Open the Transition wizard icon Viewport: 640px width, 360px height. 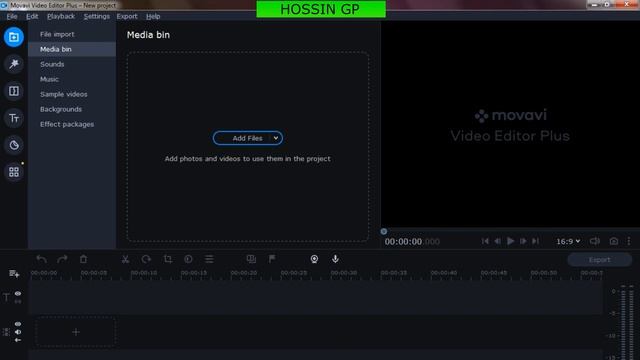[251, 259]
